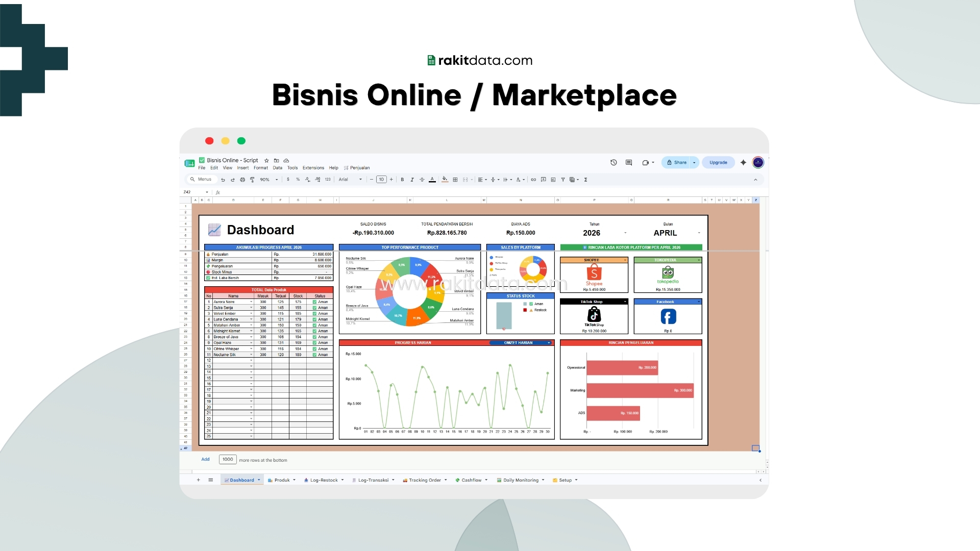Click the cloud document status icon
The image size is (980, 551).
click(x=286, y=161)
